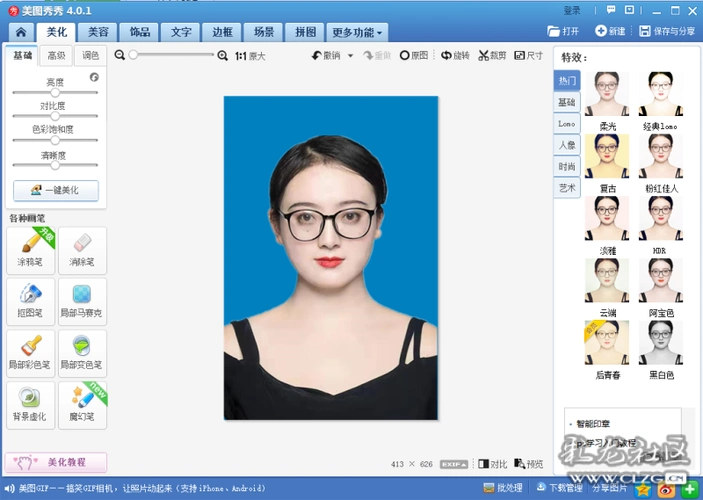Toggle the 对比 compare view

pyautogui.click(x=492, y=464)
